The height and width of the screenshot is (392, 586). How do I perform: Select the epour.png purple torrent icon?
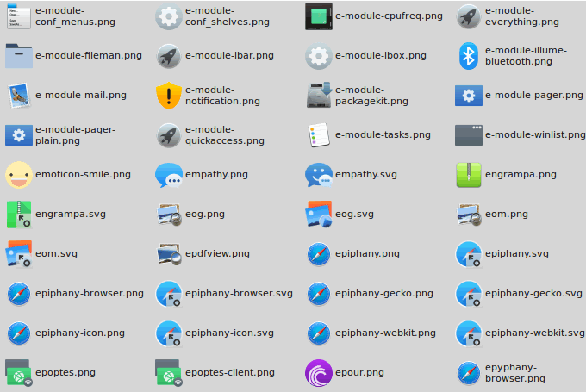tap(319, 372)
